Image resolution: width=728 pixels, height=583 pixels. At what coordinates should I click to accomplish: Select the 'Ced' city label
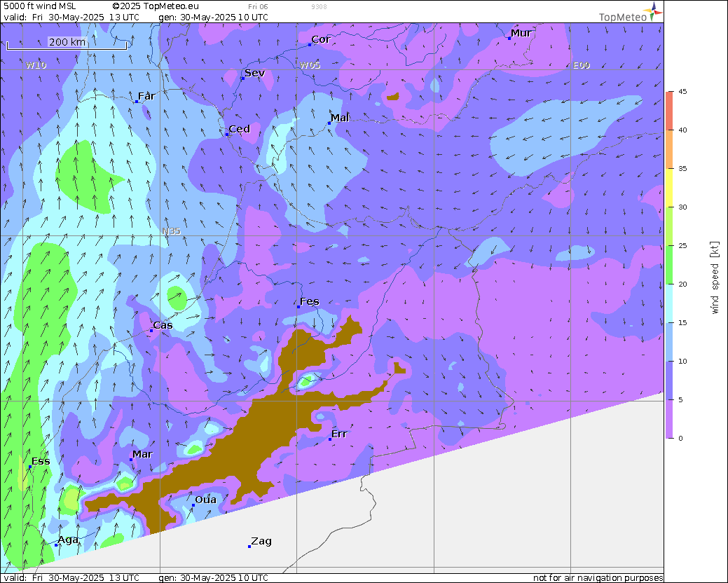240,129
